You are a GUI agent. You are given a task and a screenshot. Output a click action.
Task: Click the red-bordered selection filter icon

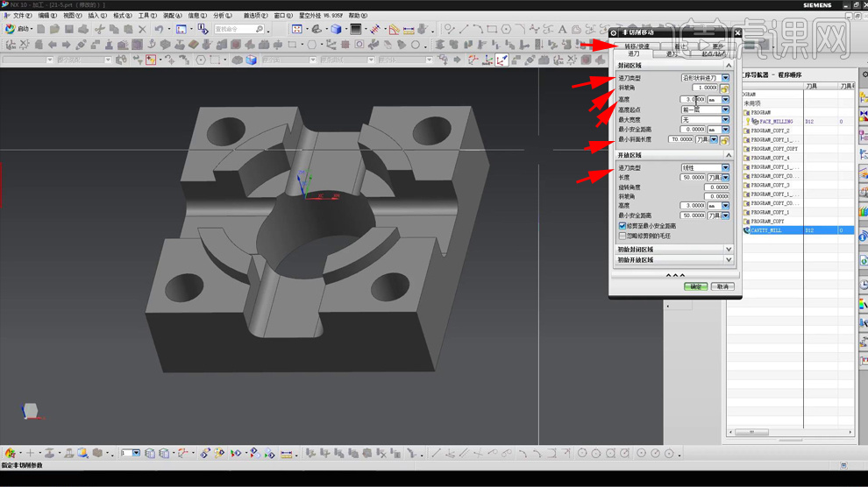pos(151,60)
